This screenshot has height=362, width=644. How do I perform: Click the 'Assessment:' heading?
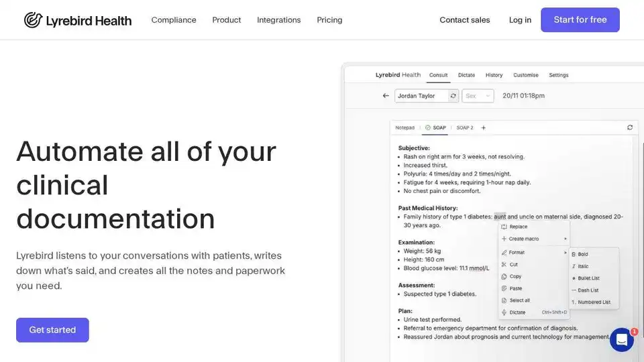point(417,285)
